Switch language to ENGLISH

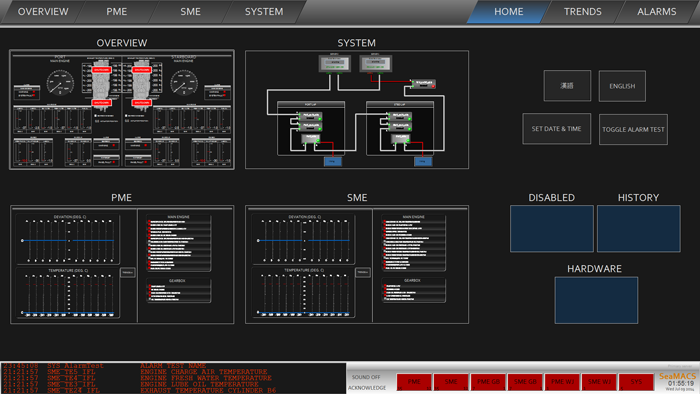pyautogui.click(x=622, y=86)
